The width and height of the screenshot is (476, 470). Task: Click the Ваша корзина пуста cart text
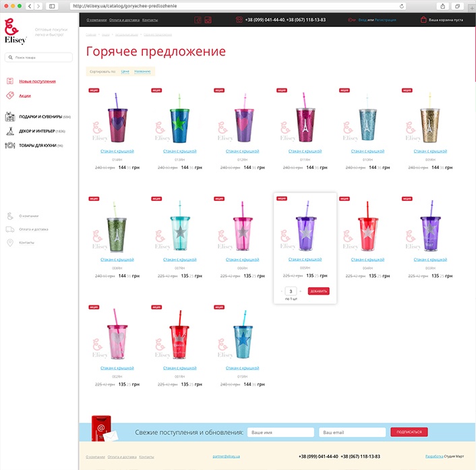point(446,20)
